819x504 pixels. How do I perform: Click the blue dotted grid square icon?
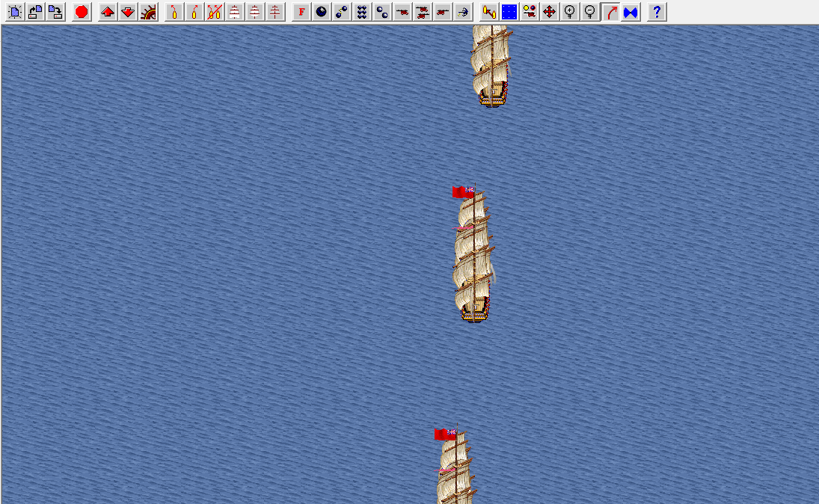tap(509, 12)
